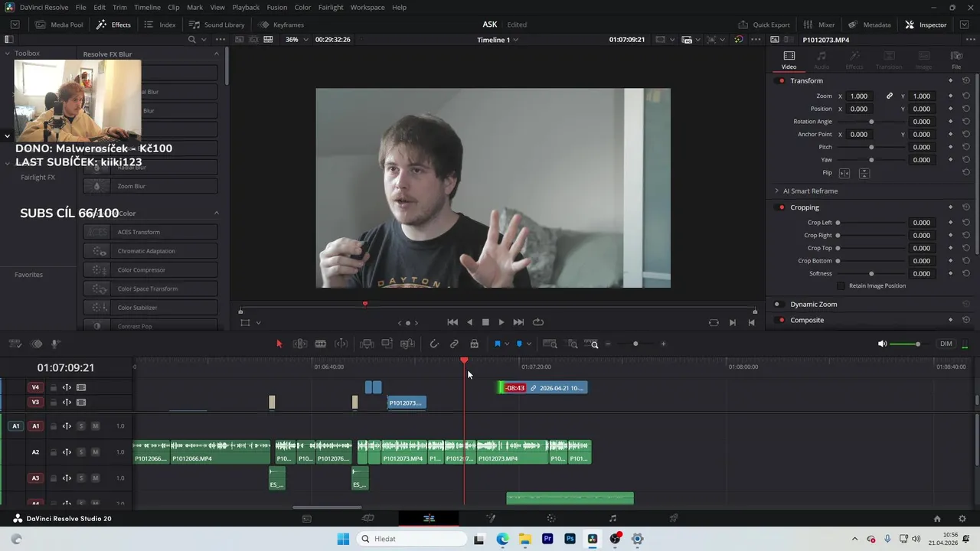Toggle DIM audio button

pos(946,344)
